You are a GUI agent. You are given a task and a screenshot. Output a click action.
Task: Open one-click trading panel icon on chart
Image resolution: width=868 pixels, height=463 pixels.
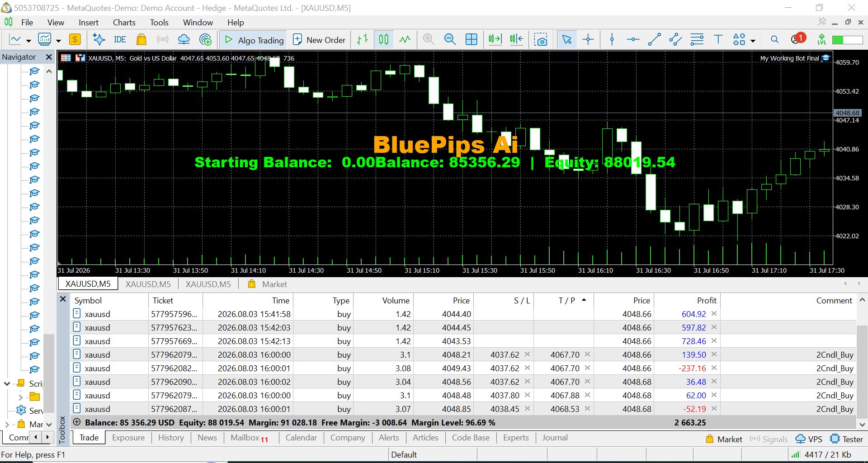tap(66, 58)
